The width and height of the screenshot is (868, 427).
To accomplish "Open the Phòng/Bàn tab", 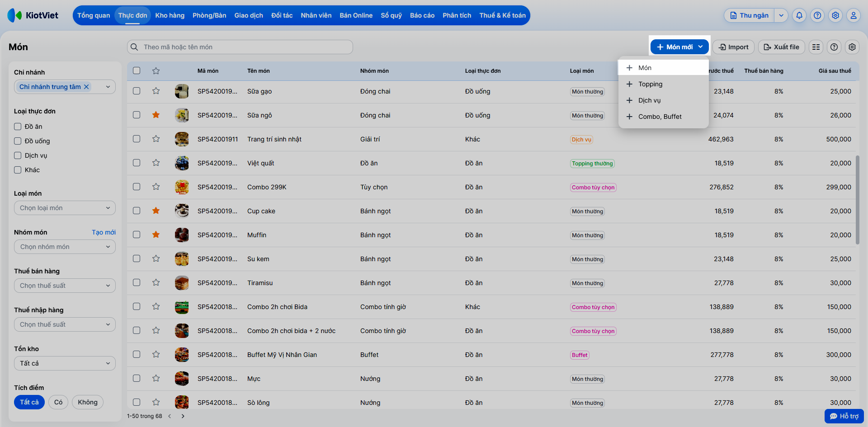I will tap(209, 15).
